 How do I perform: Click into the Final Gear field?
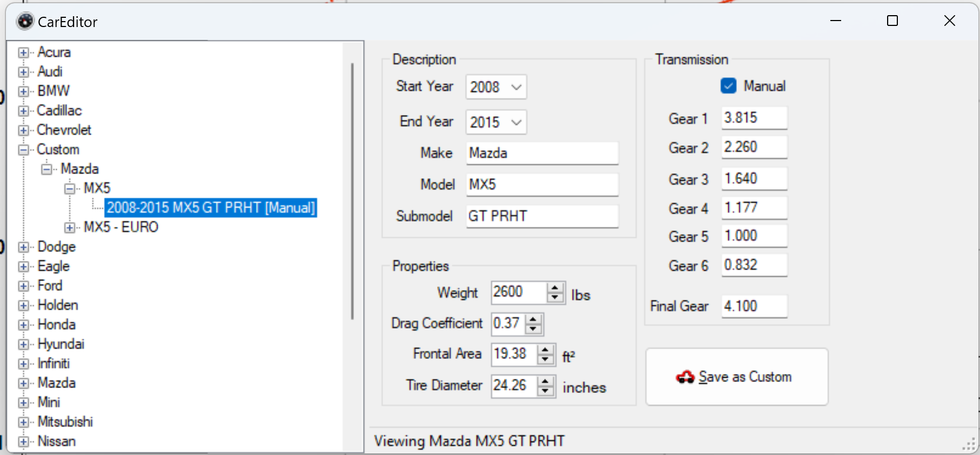click(x=754, y=306)
